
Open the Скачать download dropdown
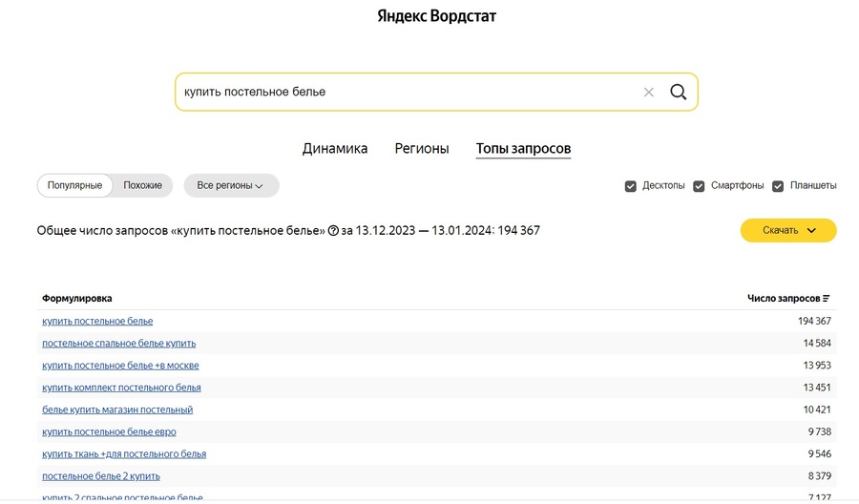(787, 230)
